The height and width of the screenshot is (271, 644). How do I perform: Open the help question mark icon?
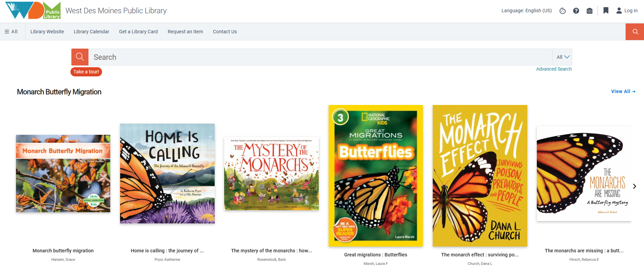pos(576,11)
